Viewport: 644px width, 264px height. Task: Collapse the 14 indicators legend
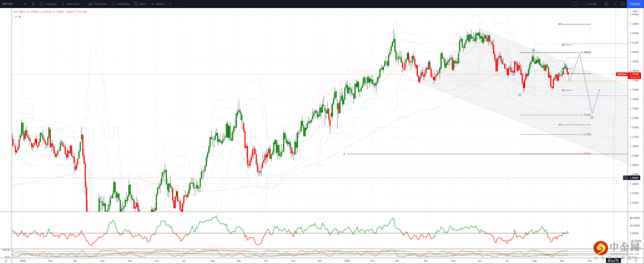(x=18, y=17)
